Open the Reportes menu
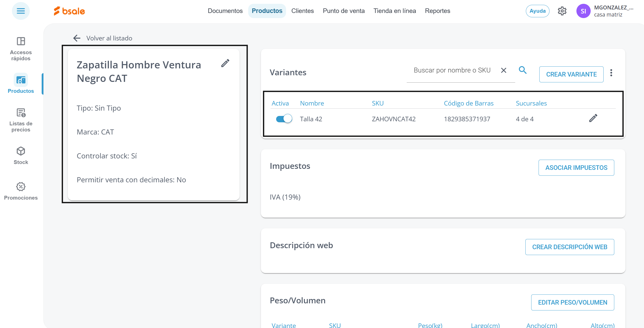Image resolution: width=644 pixels, height=328 pixels. pos(437,11)
